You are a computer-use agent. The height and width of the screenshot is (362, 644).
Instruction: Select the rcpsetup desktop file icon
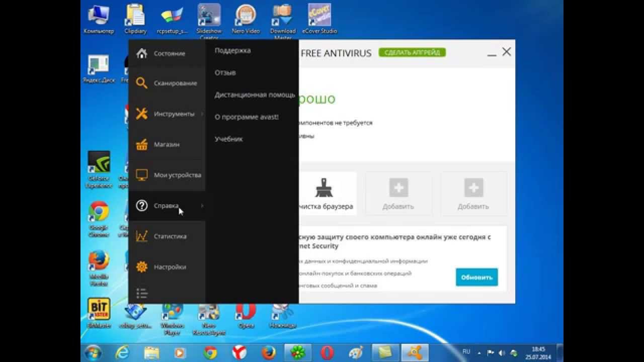[172, 19]
